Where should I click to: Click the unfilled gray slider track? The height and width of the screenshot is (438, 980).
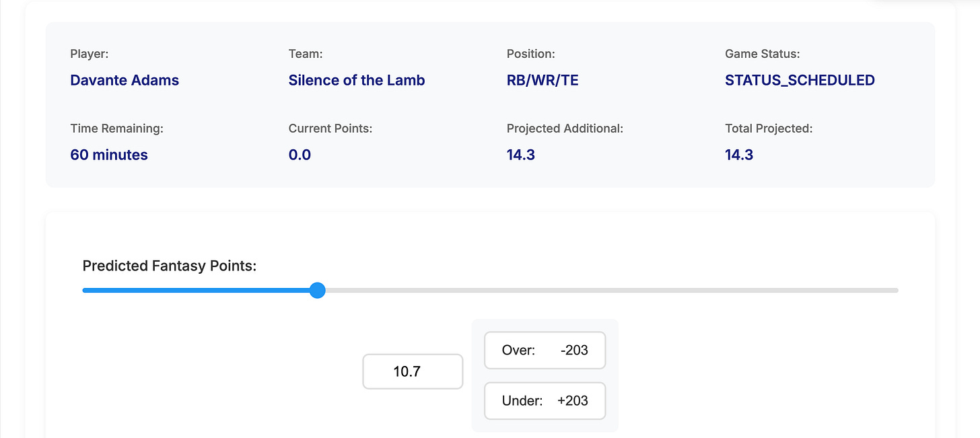pos(612,291)
